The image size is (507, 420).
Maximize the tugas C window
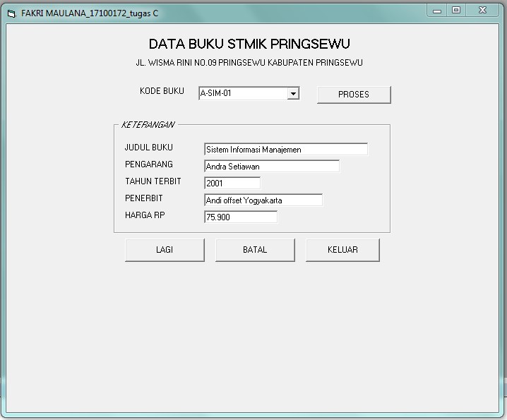(x=456, y=11)
